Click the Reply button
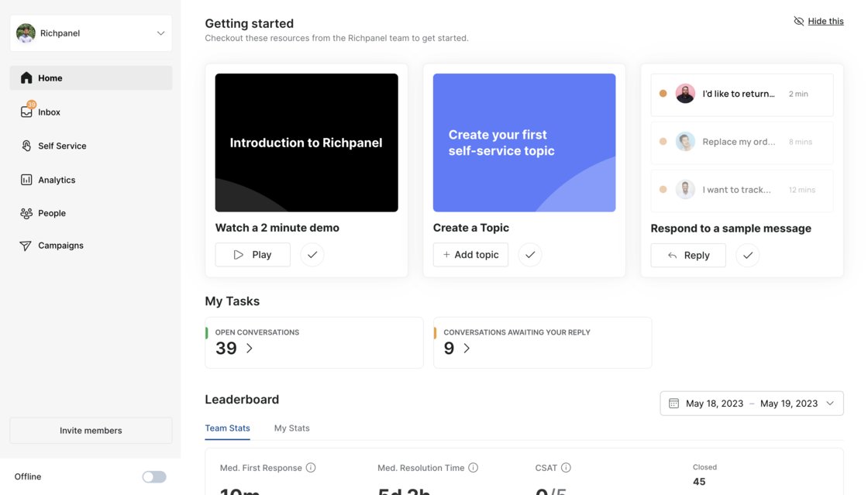This screenshot has height=495, width=868. tap(688, 256)
